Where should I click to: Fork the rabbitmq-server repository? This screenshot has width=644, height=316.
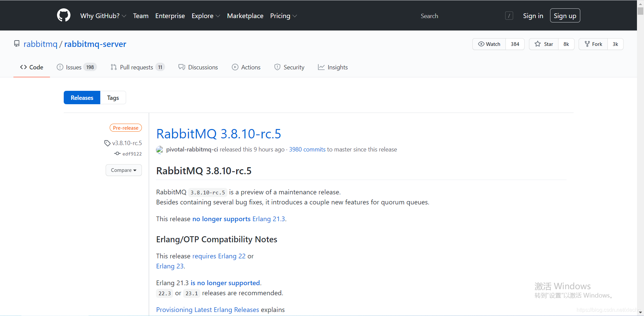point(593,44)
